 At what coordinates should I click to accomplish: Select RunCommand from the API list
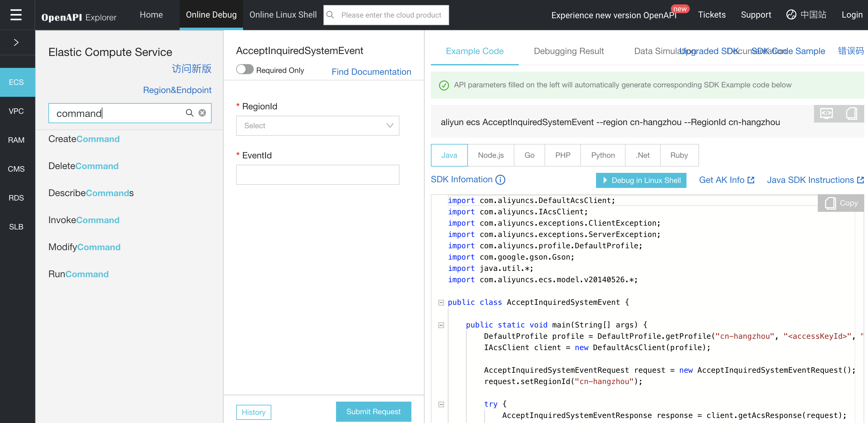click(79, 274)
